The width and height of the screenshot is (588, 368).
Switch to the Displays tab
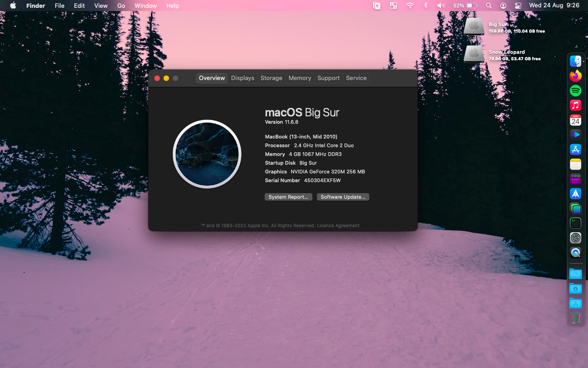(x=243, y=78)
